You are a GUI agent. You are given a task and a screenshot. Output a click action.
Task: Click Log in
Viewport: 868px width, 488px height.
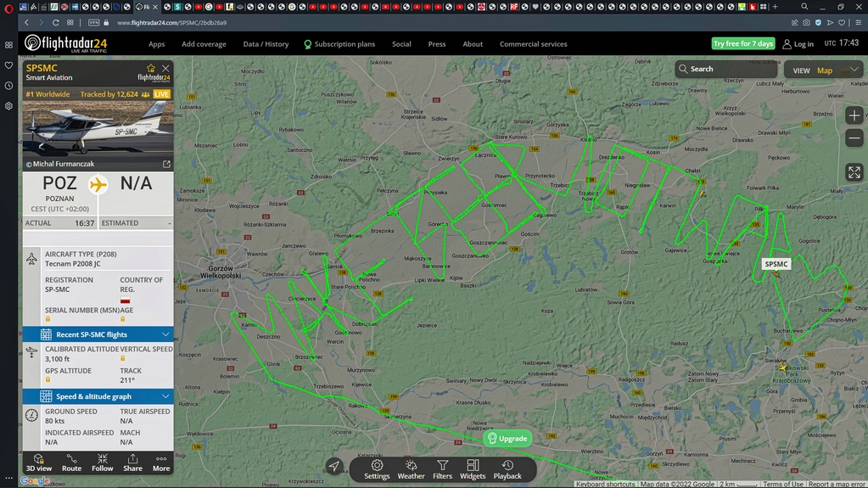click(x=798, y=44)
